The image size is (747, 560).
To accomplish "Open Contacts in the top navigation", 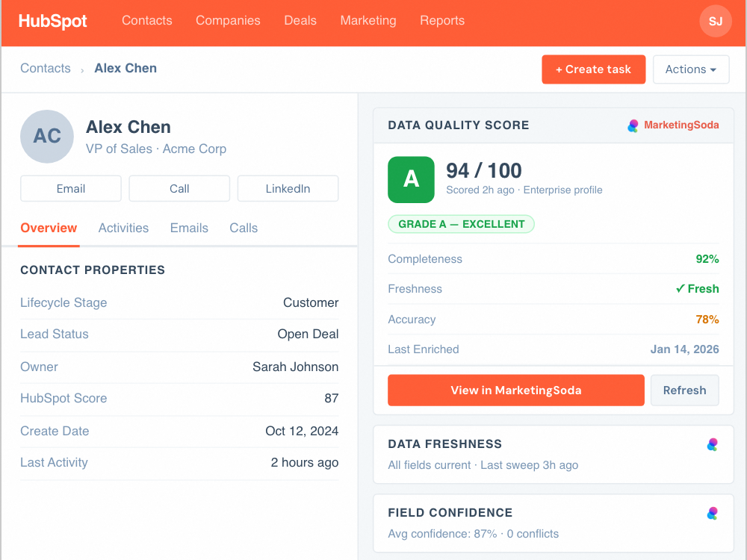I will click(146, 20).
